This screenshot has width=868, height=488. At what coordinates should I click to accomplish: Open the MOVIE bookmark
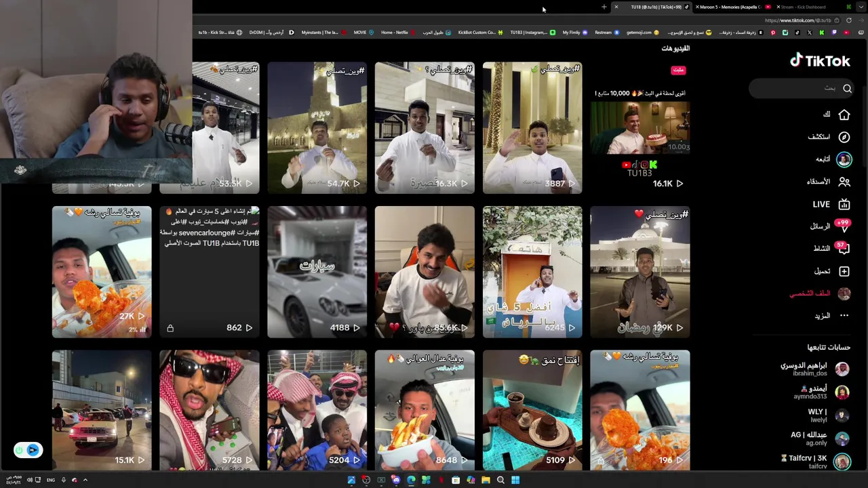[x=364, y=33]
